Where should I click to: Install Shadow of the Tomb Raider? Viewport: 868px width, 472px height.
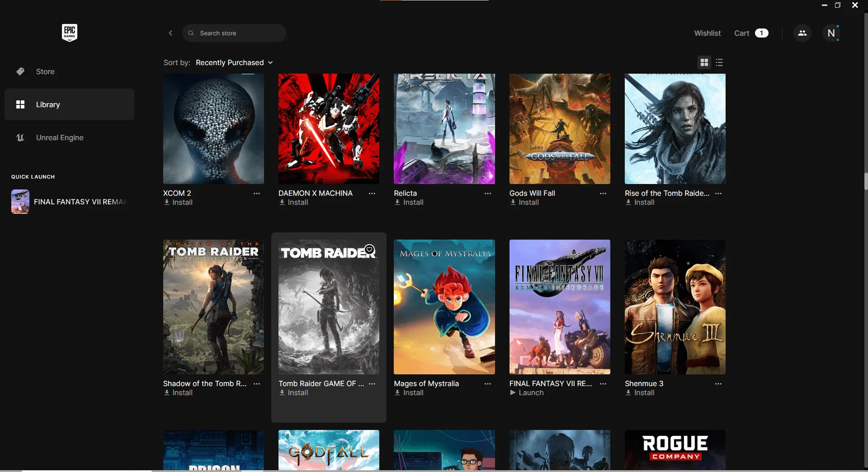[x=178, y=393]
